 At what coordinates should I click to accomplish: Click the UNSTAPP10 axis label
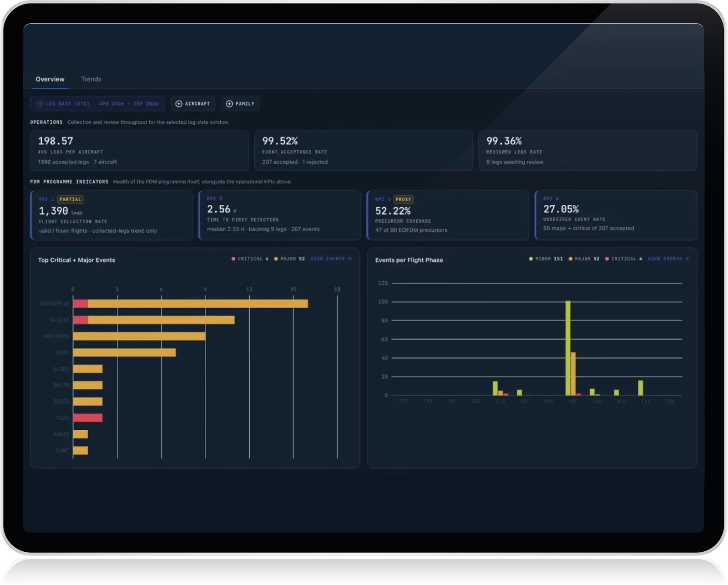click(x=55, y=304)
